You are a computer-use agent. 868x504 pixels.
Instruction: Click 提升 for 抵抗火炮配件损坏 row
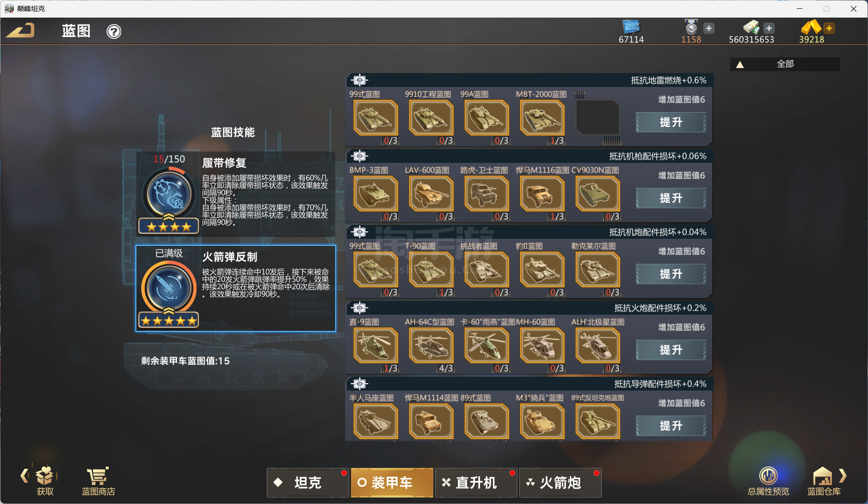tap(671, 350)
